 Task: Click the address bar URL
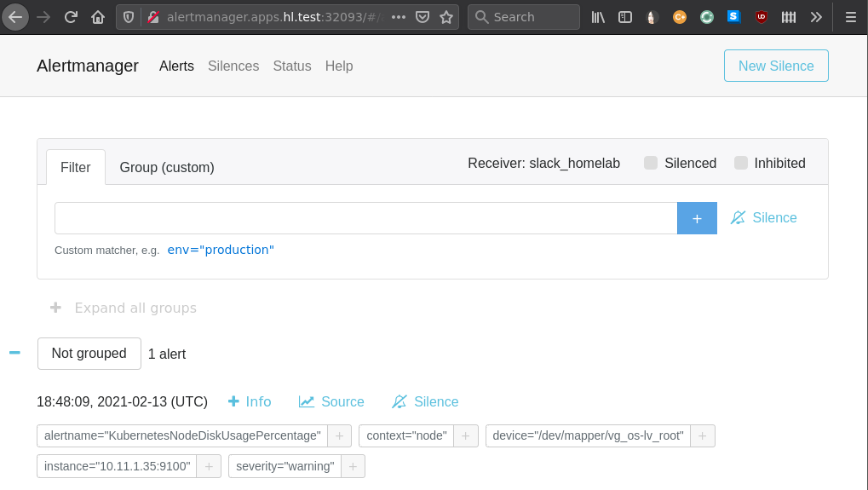[275, 17]
